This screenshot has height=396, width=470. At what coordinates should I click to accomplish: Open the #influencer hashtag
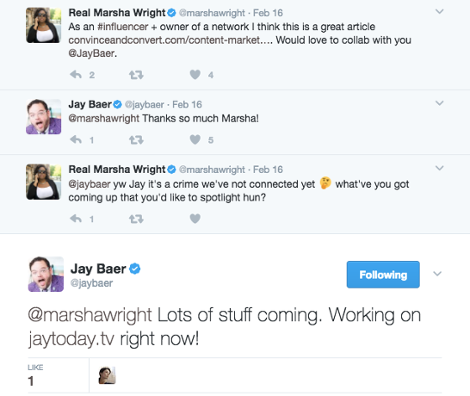(123, 27)
